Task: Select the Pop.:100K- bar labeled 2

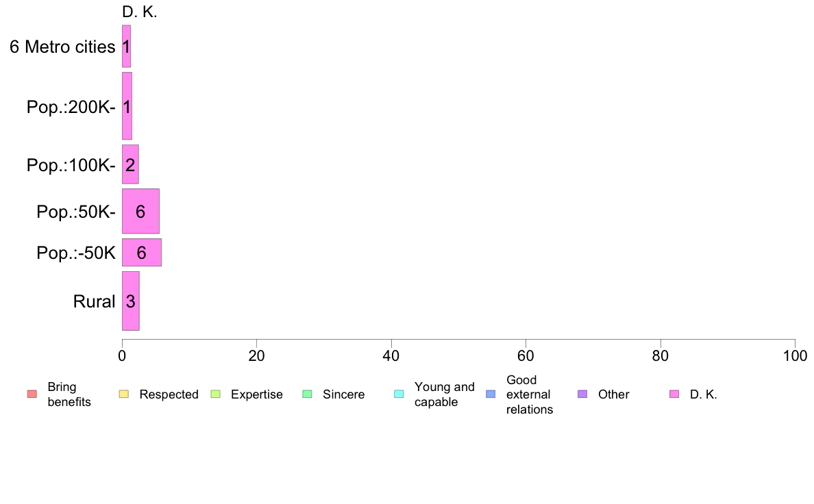Action: point(130,164)
